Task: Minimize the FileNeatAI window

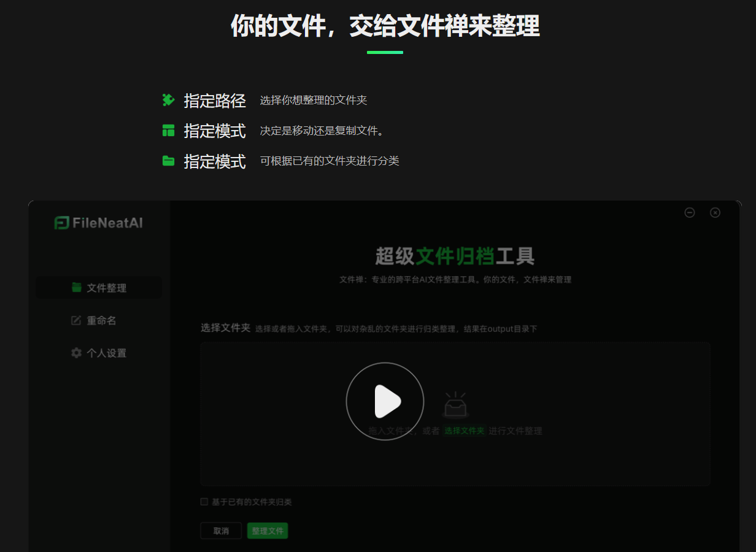Action: pos(689,212)
